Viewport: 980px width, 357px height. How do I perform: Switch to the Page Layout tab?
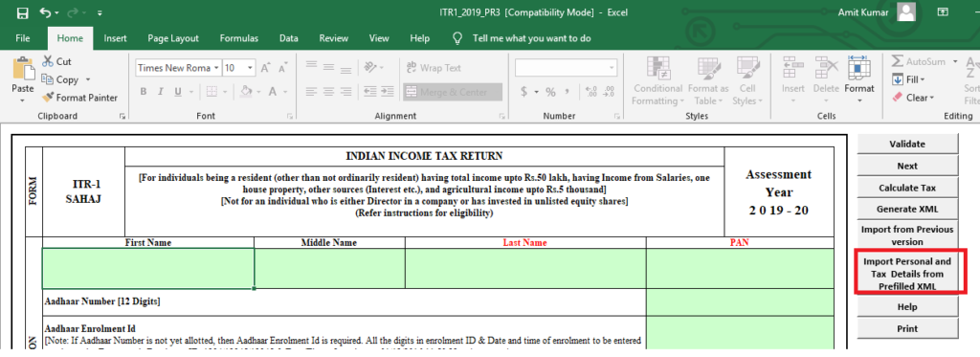[x=173, y=38]
